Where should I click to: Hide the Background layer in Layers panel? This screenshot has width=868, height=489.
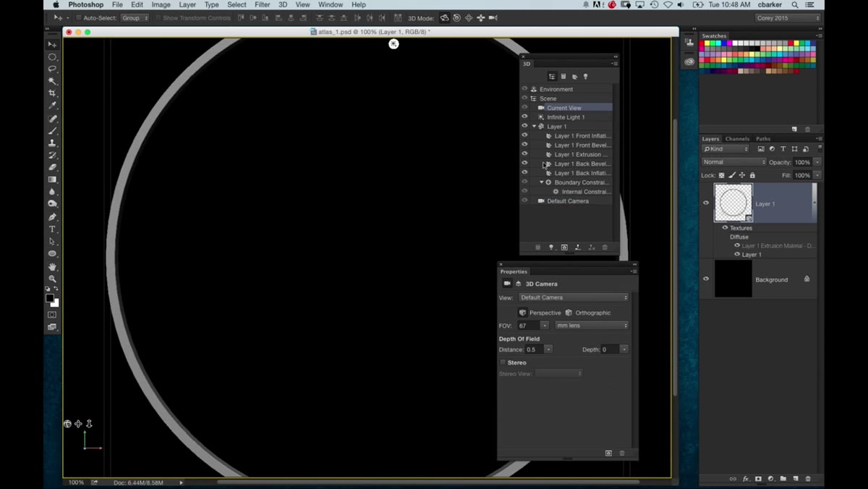(706, 279)
